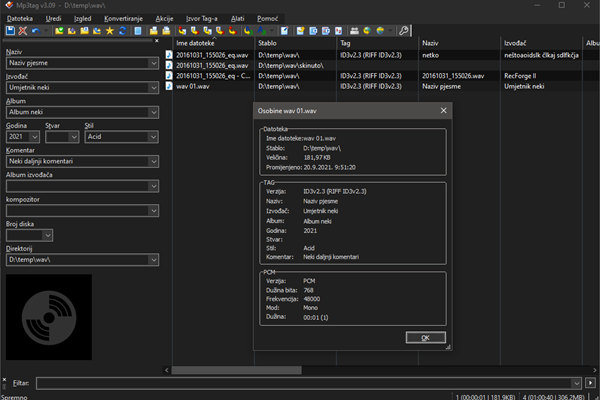Open the Datoteka menu
The height and width of the screenshot is (400, 600).
pyautogui.click(x=20, y=18)
